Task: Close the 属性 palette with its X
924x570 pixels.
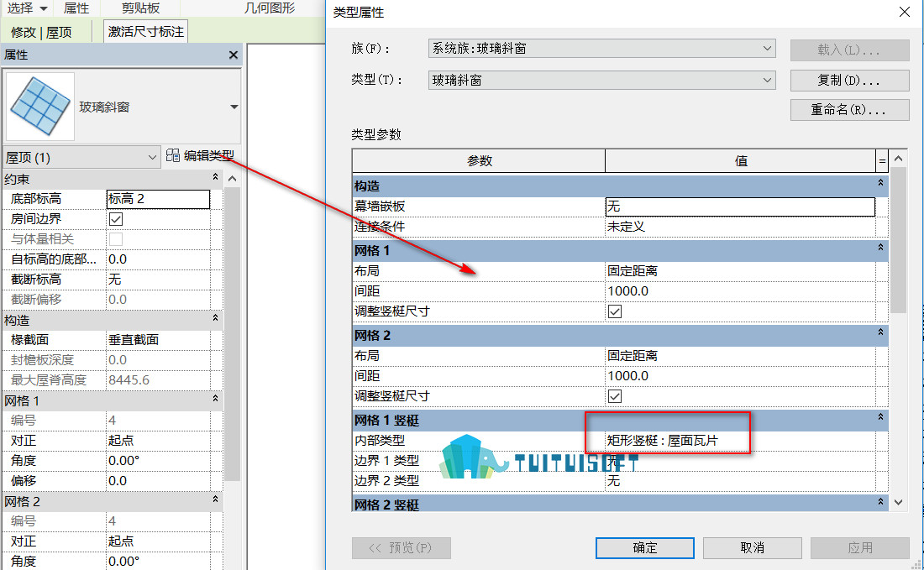Action: tap(234, 55)
